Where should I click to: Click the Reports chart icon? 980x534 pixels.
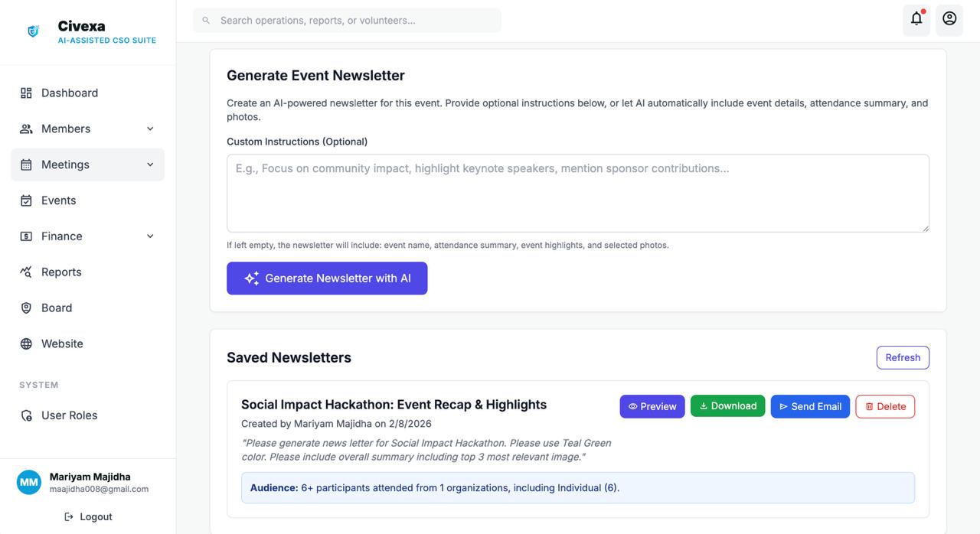[26, 272]
